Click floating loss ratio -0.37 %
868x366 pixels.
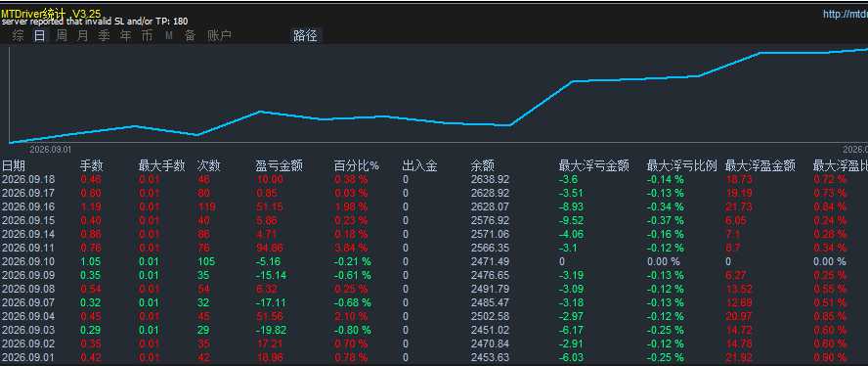click(x=665, y=221)
